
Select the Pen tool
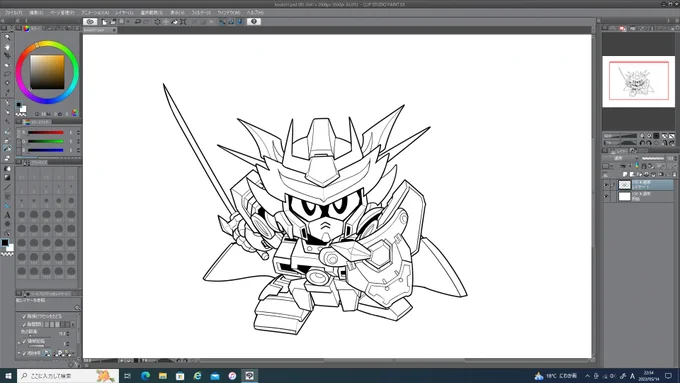(7, 103)
